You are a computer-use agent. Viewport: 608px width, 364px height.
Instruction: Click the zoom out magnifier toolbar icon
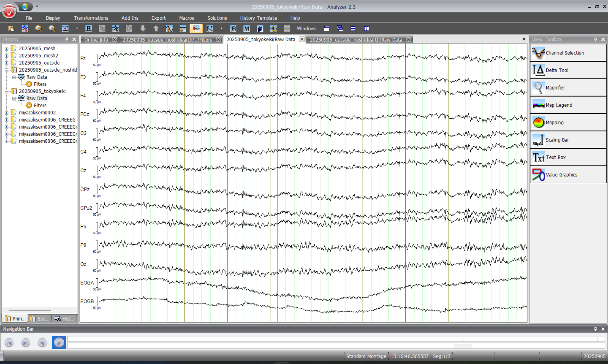[38, 28]
